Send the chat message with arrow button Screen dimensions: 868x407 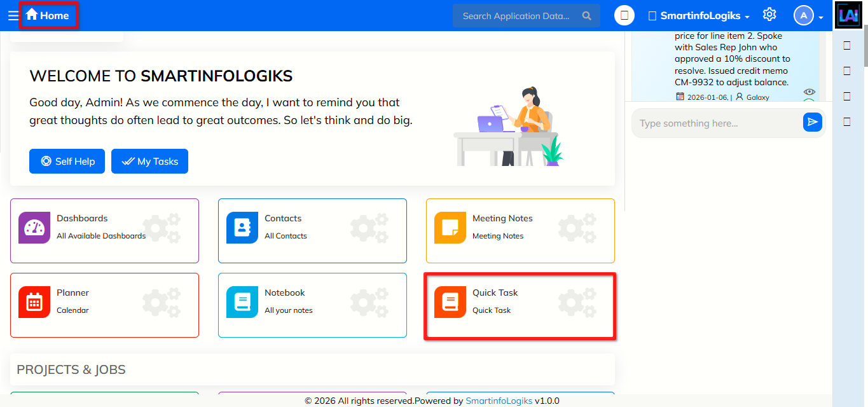coord(812,123)
